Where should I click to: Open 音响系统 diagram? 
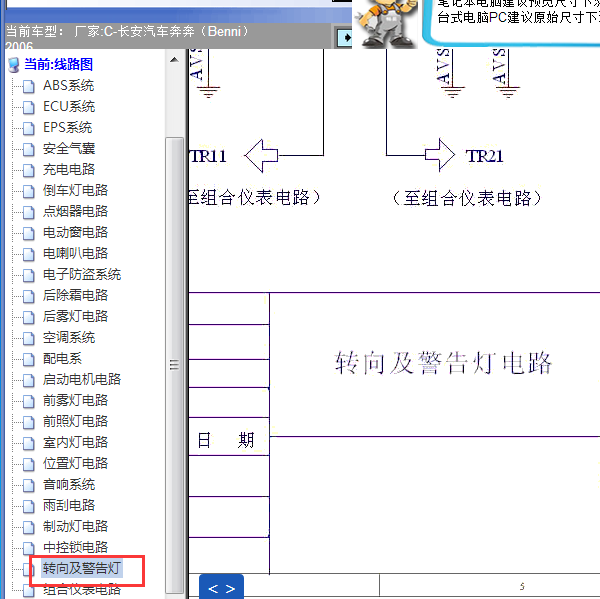pos(69,485)
